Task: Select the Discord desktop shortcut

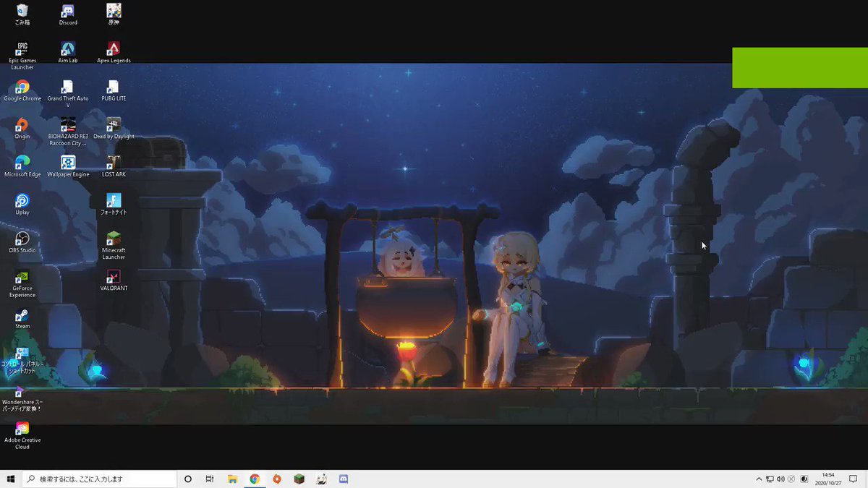Action: tap(68, 14)
